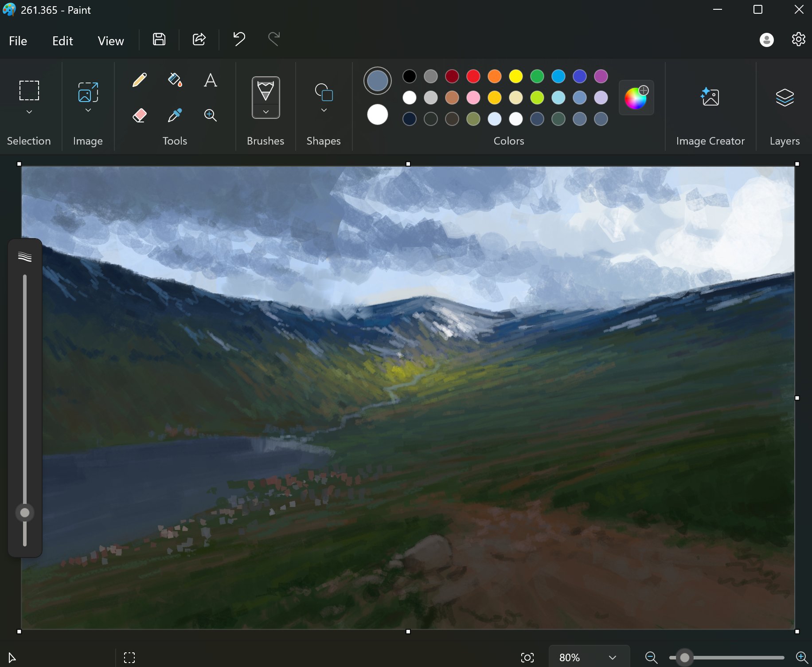Open the View menu
Viewport: 812px width, 667px height.
111,41
